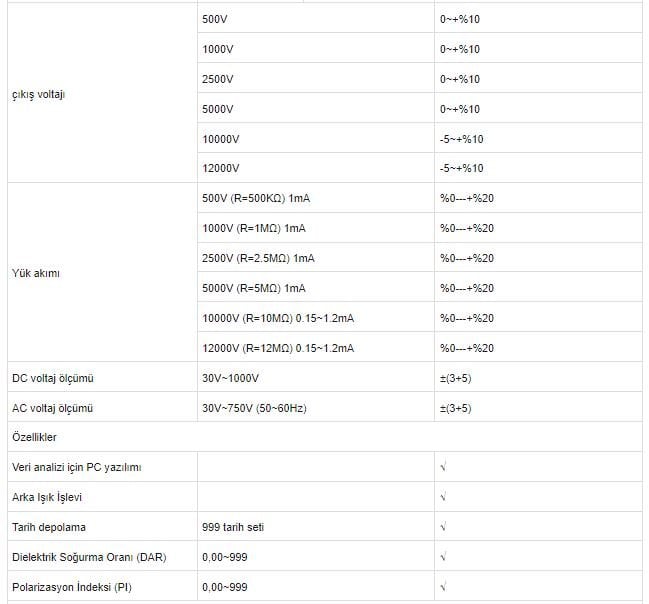Image resolution: width=649 pixels, height=604 pixels.
Task: Select the Özellikler section header row
Action: (325, 437)
